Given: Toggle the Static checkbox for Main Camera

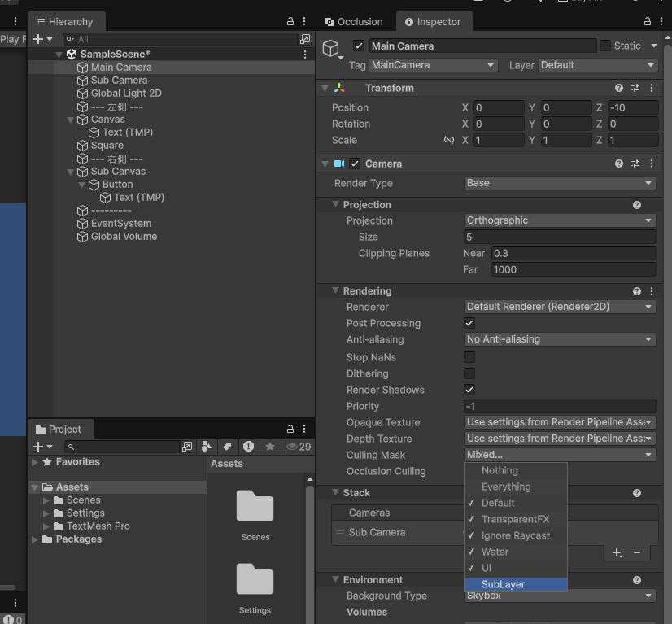Looking at the screenshot, I should coord(605,46).
